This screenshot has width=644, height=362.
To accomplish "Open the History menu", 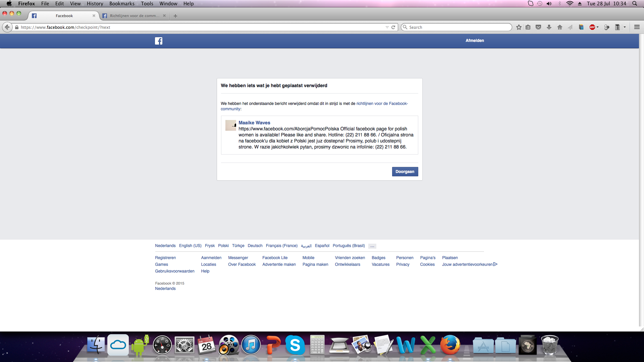I will (95, 4).
